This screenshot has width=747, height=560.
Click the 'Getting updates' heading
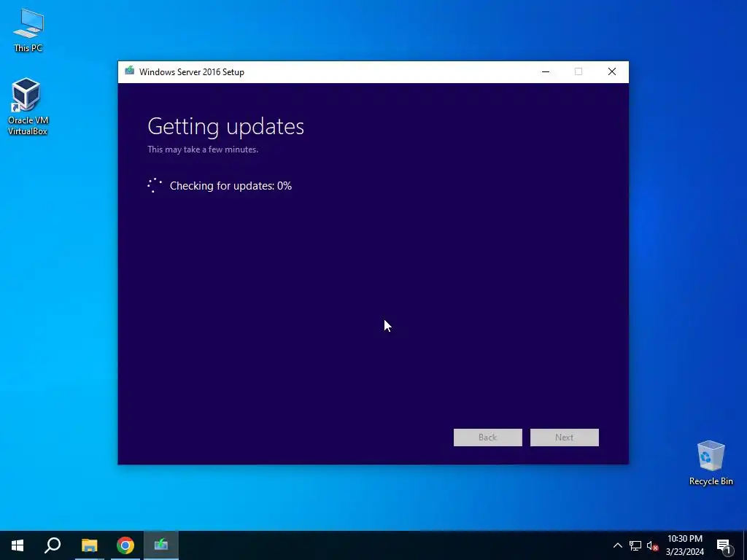tap(225, 127)
